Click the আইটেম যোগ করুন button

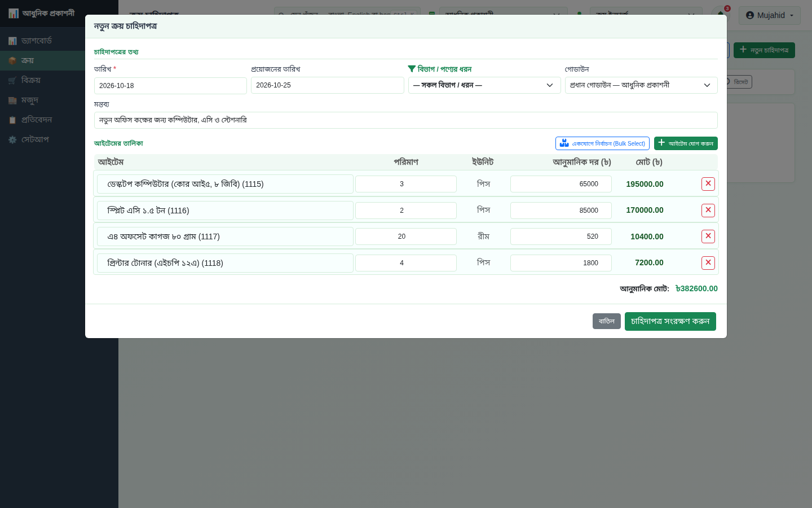tap(686, 143)
